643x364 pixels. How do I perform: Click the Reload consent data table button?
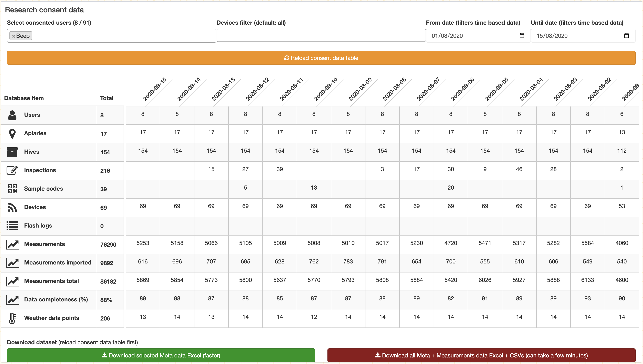[x=321, y=58]
